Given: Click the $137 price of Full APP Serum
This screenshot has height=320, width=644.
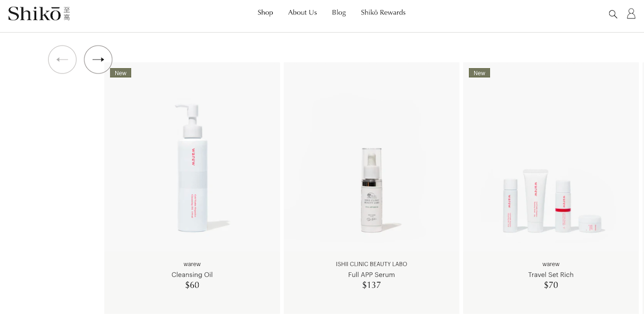Looking at the screenshot, I should click(x=371, y=285).
